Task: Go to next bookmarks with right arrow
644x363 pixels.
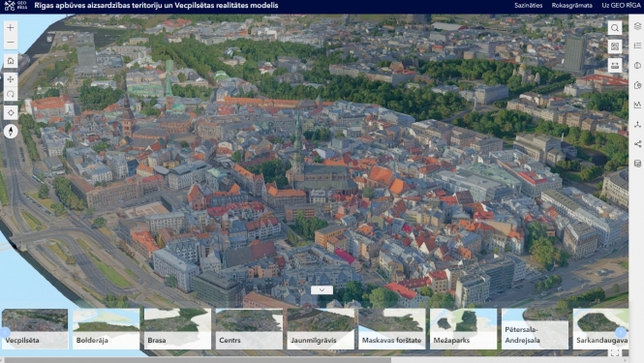Action: [621, 332]
